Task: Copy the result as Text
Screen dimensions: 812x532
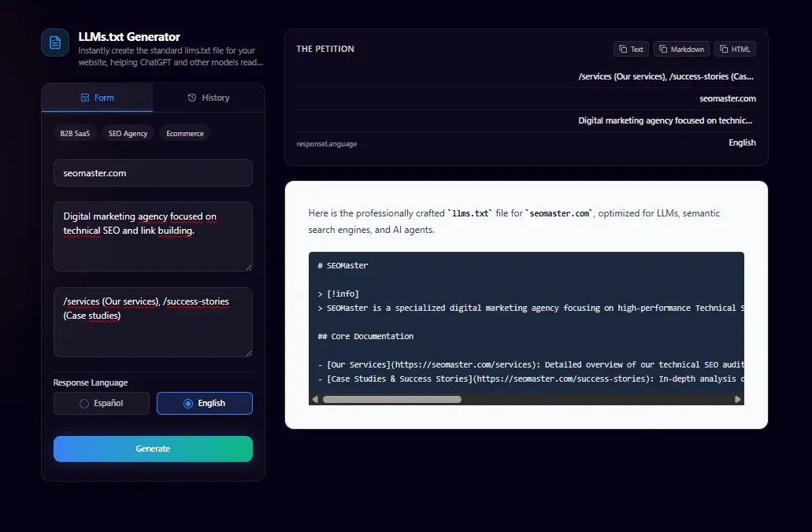Action: [631, 49]
